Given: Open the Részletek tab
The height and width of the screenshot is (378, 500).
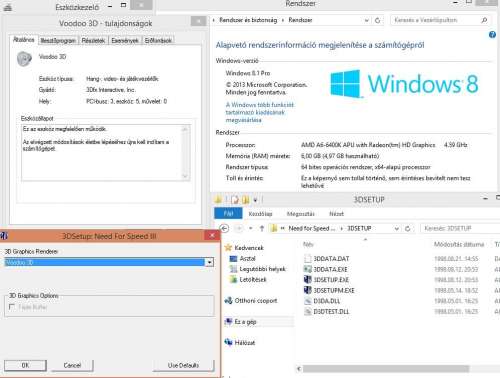Looking at the screenshot, I should click(x=93, y=40).
